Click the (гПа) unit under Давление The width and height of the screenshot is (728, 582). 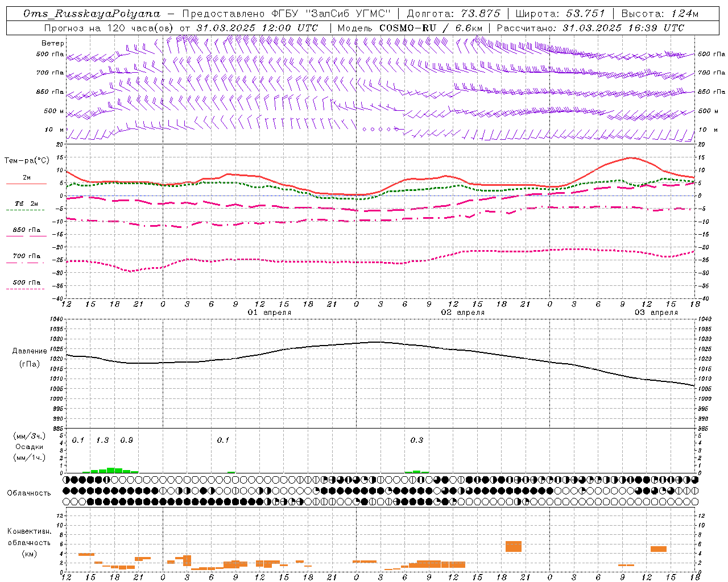[30, 364]
